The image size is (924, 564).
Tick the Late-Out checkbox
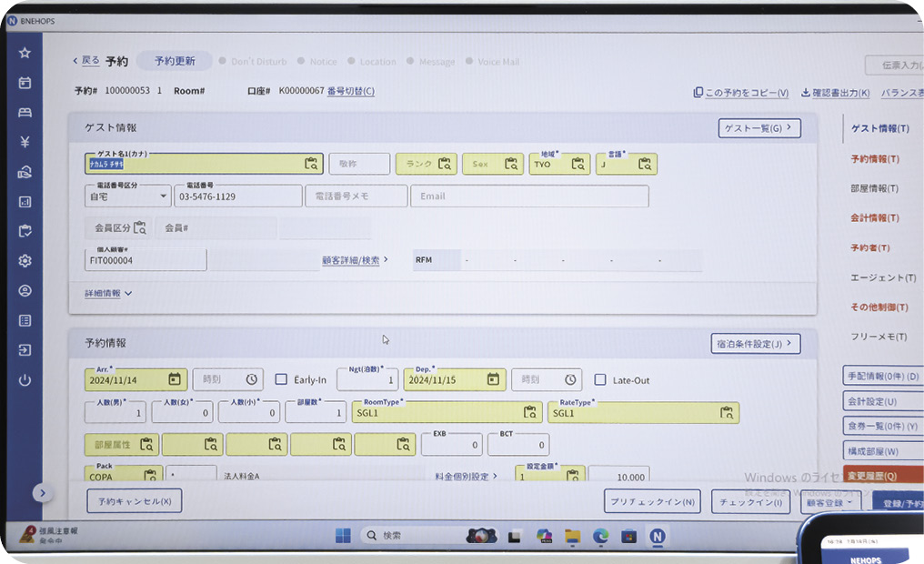(x=599, y=379)
